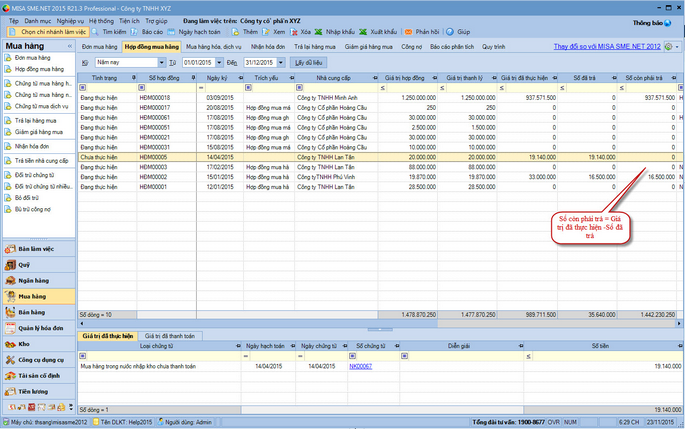The image size is (685, 429).
Task: Pin the Số hợp đồng column header
Action: click(x=193, y=78)
